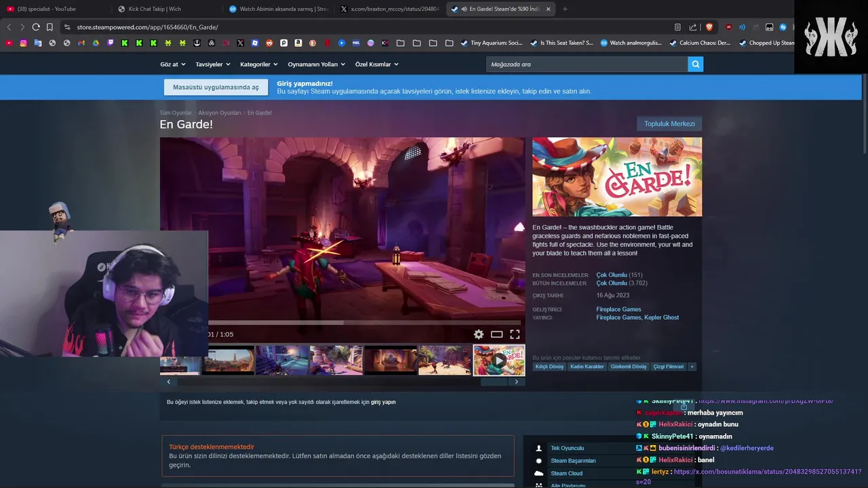Open Brave Shields lion icon
Image resolution: width=868 pixels, height=488 pixels.
(x=709, y=27)
